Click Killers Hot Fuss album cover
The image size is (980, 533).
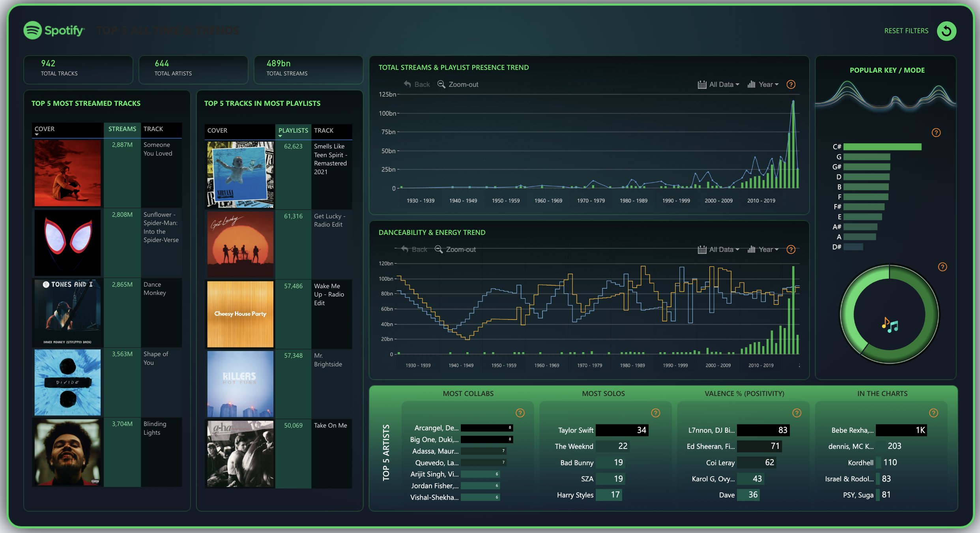[x=240, y=384]
